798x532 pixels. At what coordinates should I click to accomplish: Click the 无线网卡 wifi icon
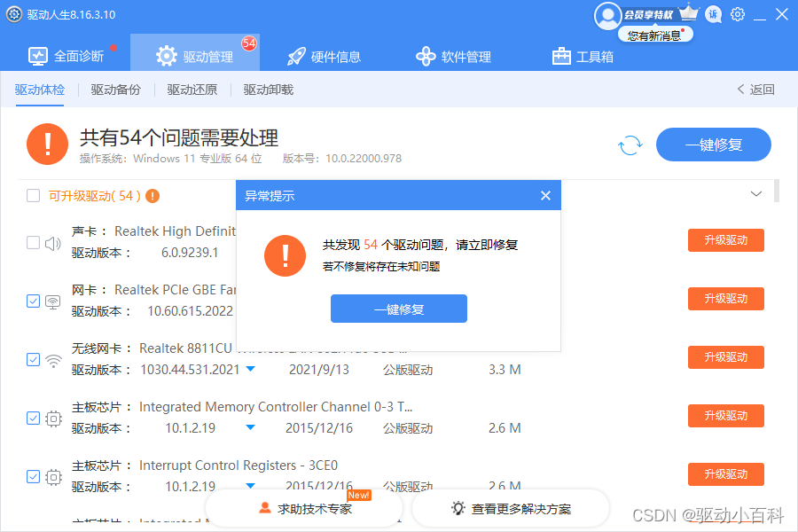53,361
